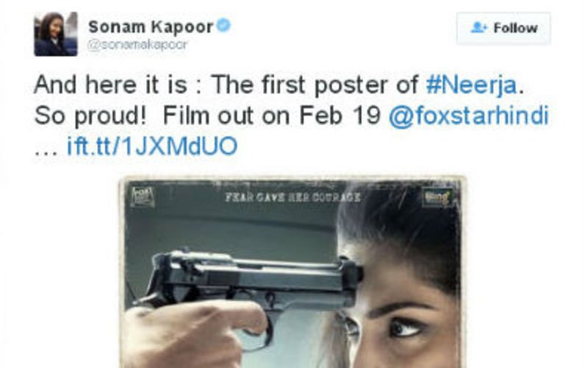The image size is (588, 368).
Task: Click the Sonam Kapoor display name
Action: (x=151, y=26)
